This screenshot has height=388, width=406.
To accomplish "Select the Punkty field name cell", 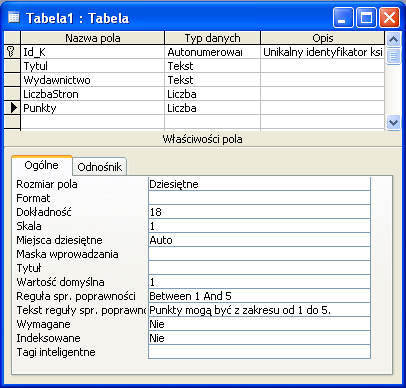I will [x=93, y=108].
